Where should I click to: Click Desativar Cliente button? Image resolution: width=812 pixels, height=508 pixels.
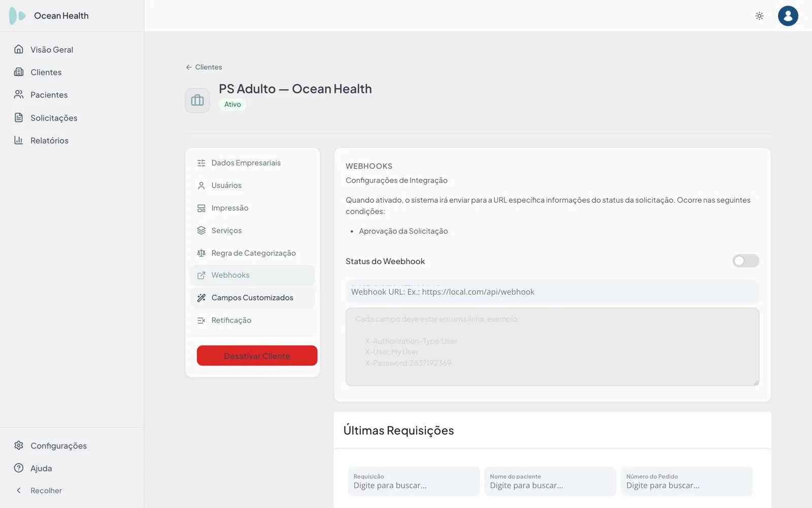tap(257, 356)
